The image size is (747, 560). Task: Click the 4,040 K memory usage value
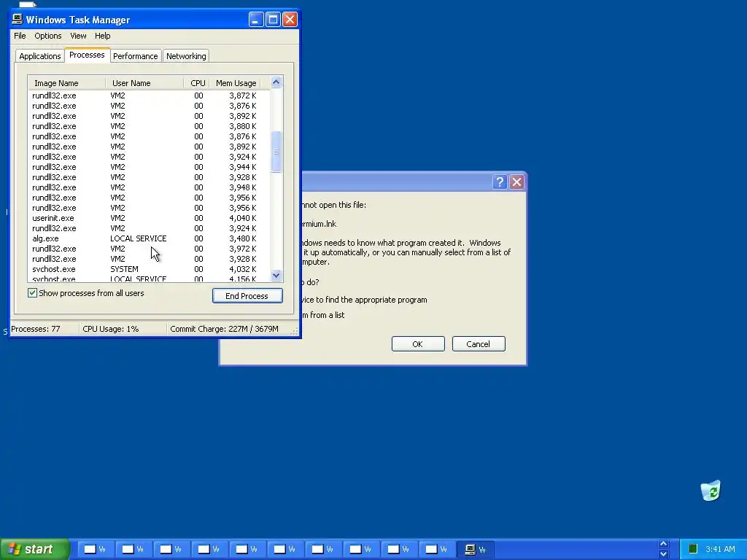coord(242,218)
